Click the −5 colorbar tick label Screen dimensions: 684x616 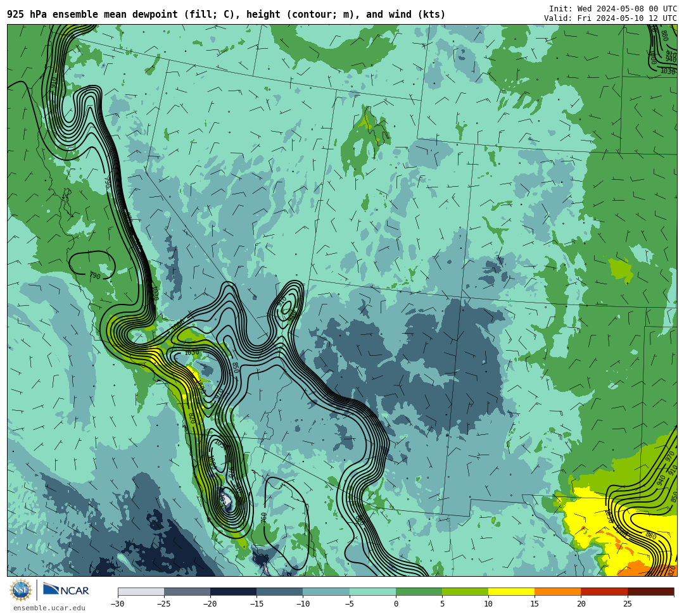tap(349, 604)
